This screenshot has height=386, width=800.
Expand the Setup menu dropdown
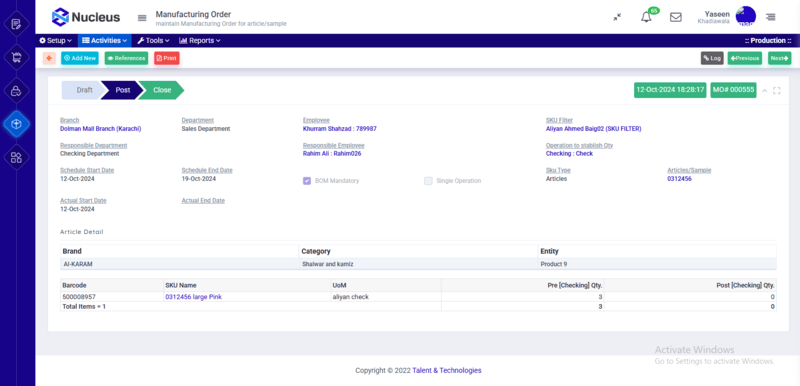coord(56,40)
